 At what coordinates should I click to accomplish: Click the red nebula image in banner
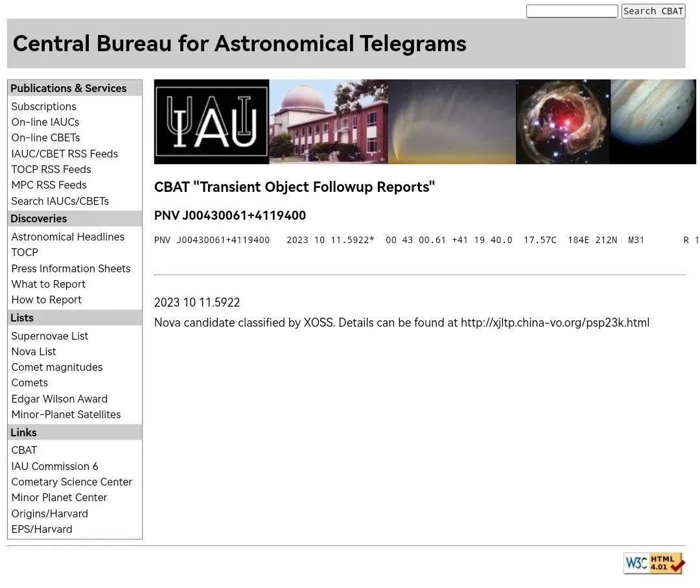pyautogui.click(x=563, y=122)
